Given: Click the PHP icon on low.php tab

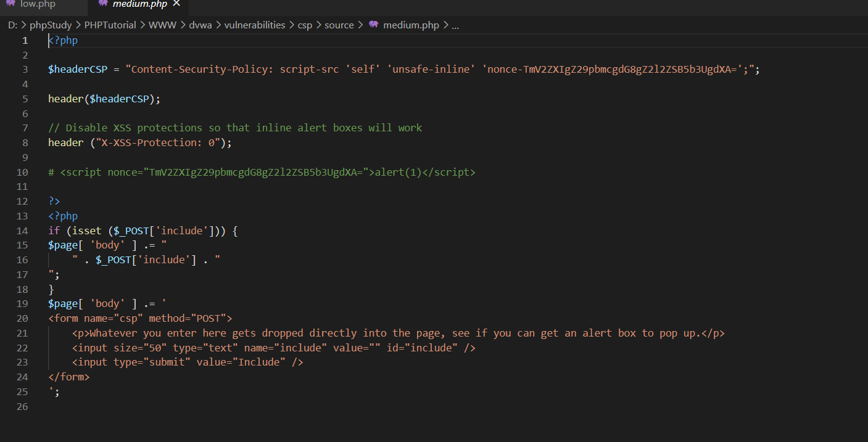Looking at the screenshot, I should pyautogui.click(x=10, y=4).
